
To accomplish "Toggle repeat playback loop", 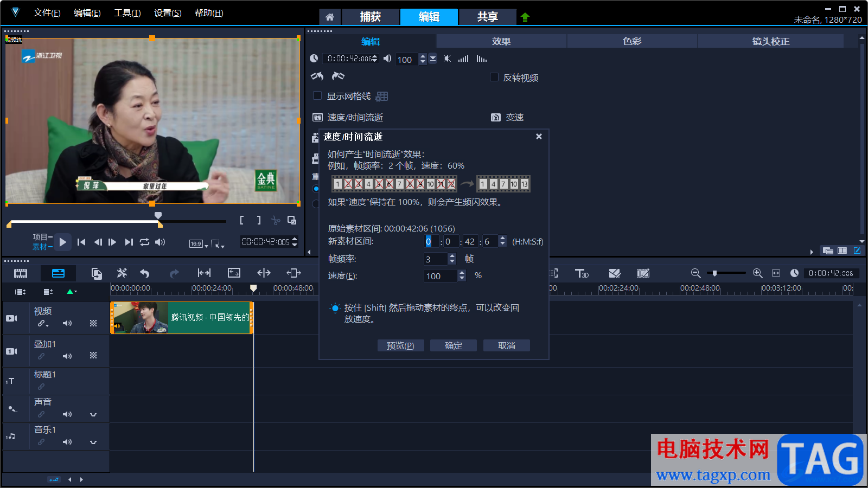I will point(144,242).
